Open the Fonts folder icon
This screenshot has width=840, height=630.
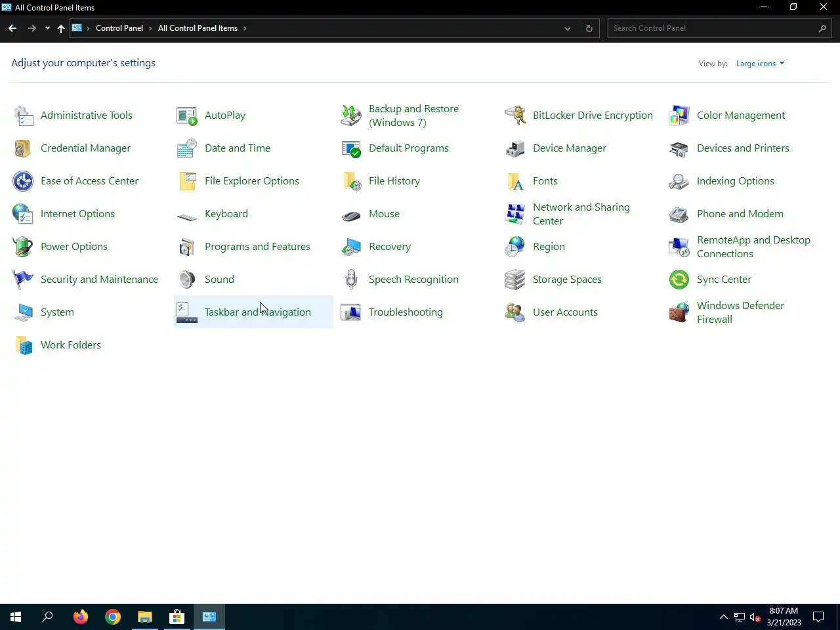[515, 181]
